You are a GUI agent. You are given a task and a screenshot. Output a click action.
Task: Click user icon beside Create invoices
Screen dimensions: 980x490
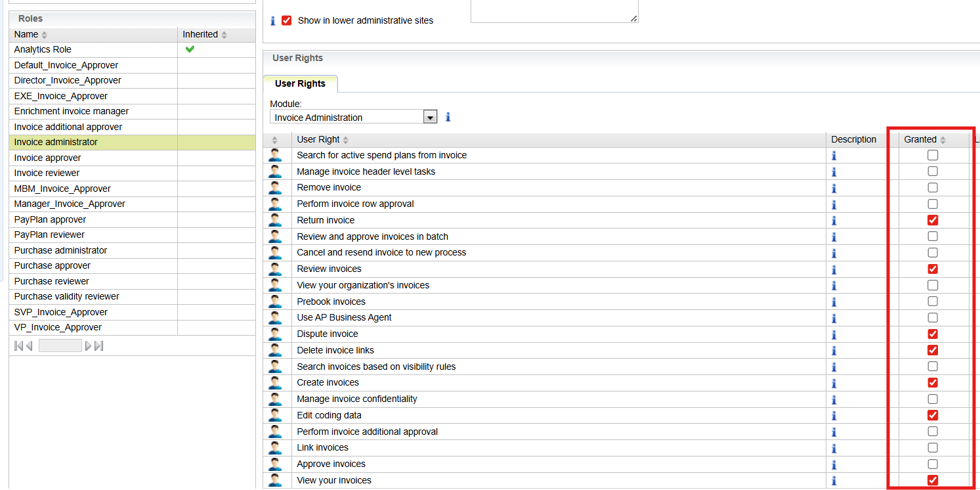coord(275,382)
